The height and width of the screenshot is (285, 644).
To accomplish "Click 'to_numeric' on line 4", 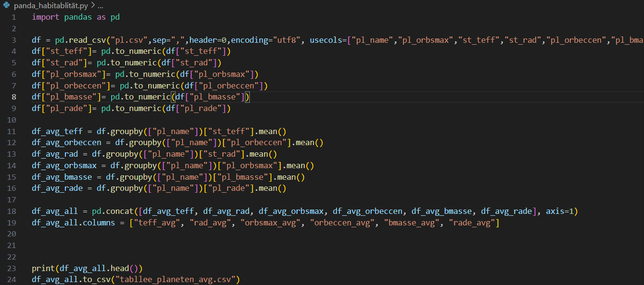I will (138, 51).
